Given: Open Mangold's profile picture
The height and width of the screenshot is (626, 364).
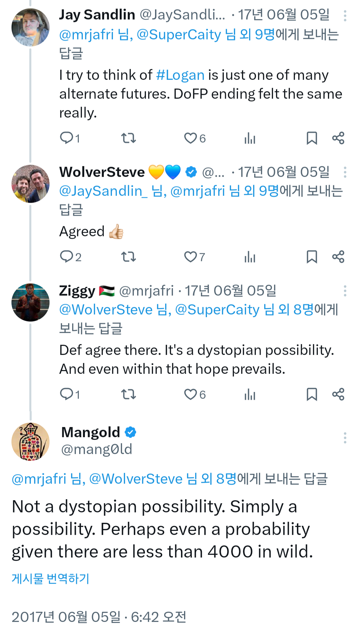Looking at the screenshot, I should [30, 441].
